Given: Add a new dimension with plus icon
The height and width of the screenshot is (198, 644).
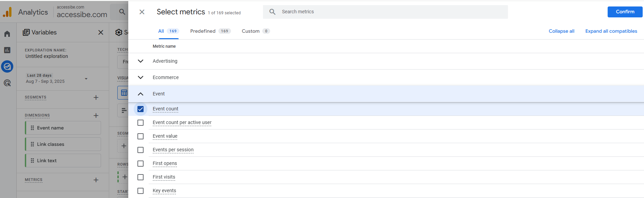Looking at the screenshot, I should point(96,116).
